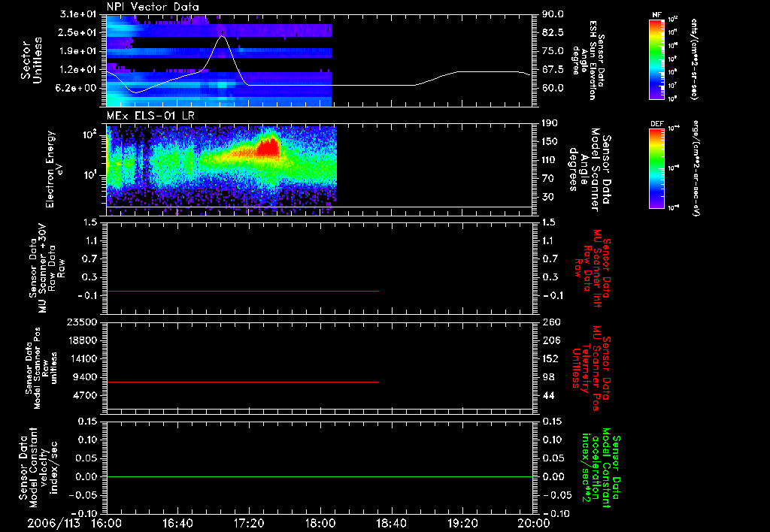The image size is (770, 532).
Task: Click the 10¹ electron energy tick label
Action: click(x=90, y=175)
